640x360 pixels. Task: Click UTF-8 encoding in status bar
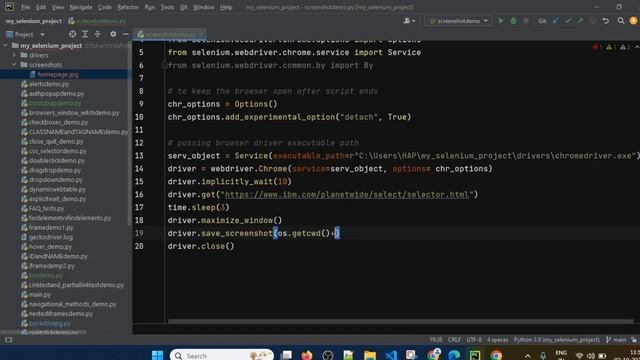pos(474,340)
